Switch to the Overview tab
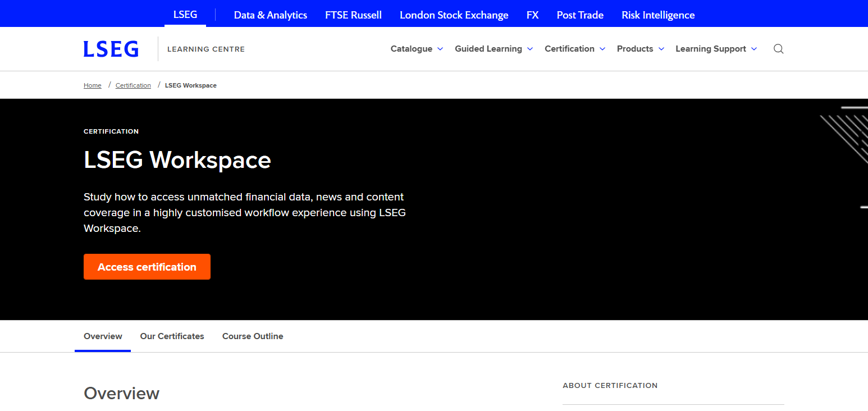The image size is (868, 411). [103, 336]
